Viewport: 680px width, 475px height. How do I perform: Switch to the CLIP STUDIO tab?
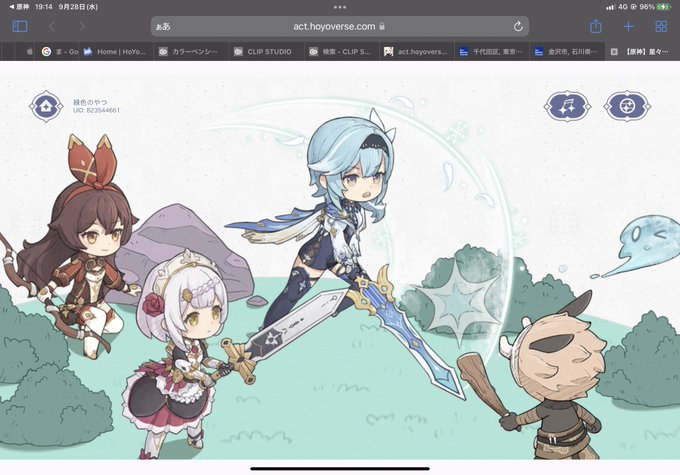pyautogui.click(x=266, y=51)
